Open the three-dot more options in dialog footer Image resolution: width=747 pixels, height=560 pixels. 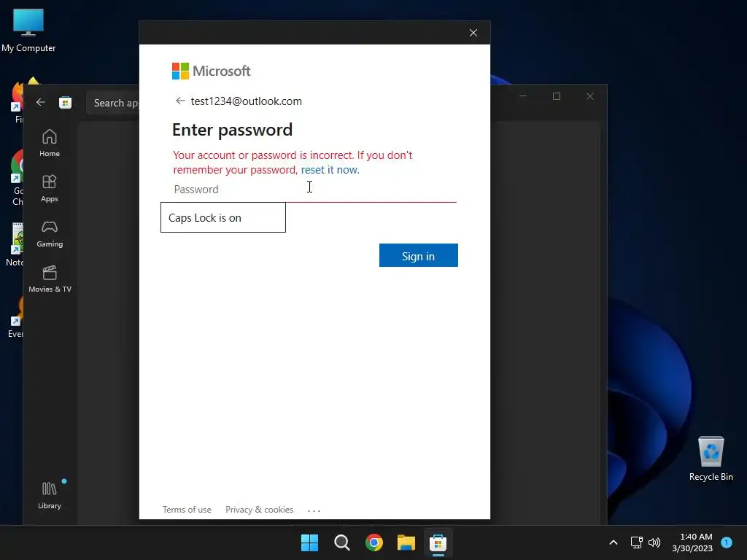click(x=314, y=510)
